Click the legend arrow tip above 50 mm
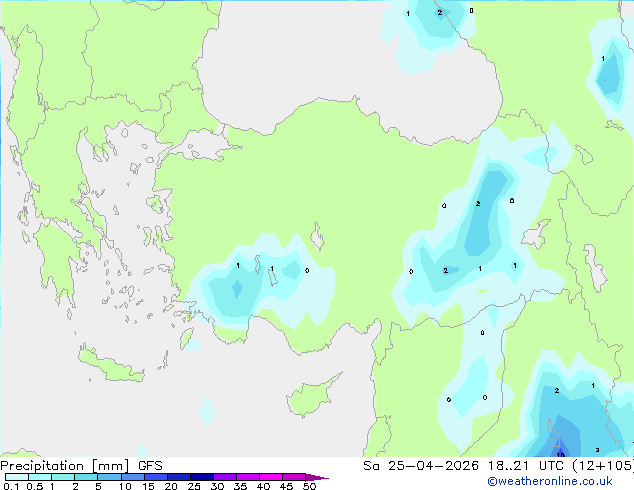 [317, 477]
